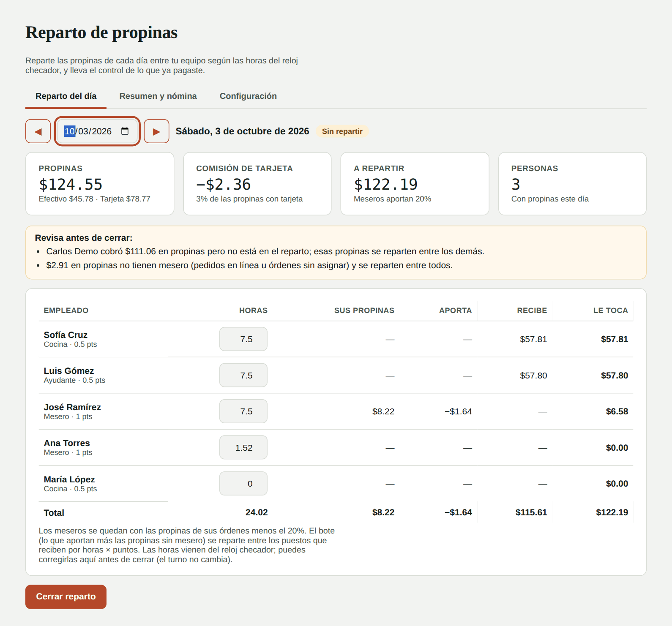Click the RECIBE column header
The image size is (672, 626).
(x=532, y=310)
